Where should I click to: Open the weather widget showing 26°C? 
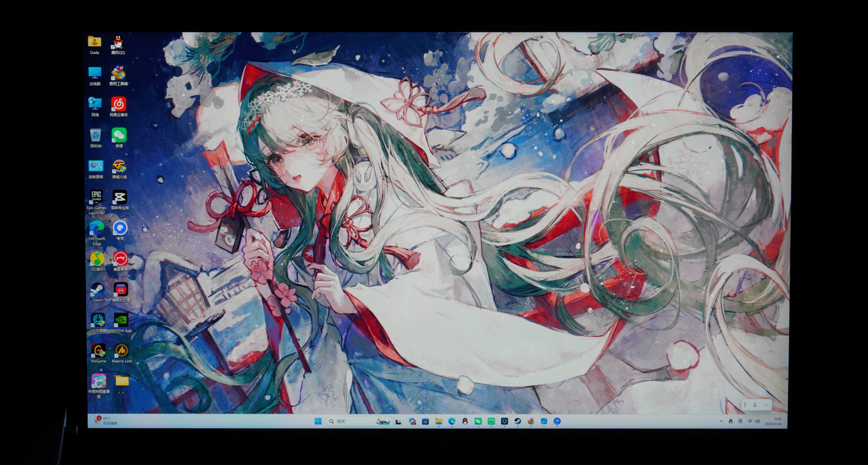[105, 421]
